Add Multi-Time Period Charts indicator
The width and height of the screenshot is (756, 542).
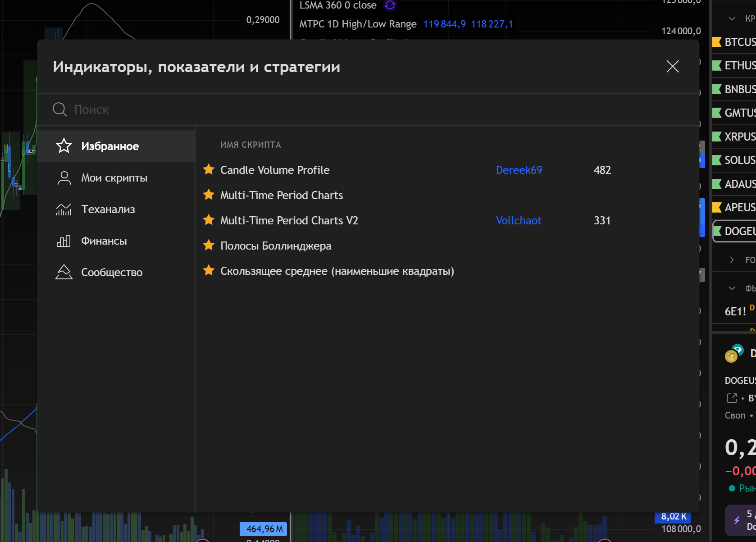pos(281,195)
